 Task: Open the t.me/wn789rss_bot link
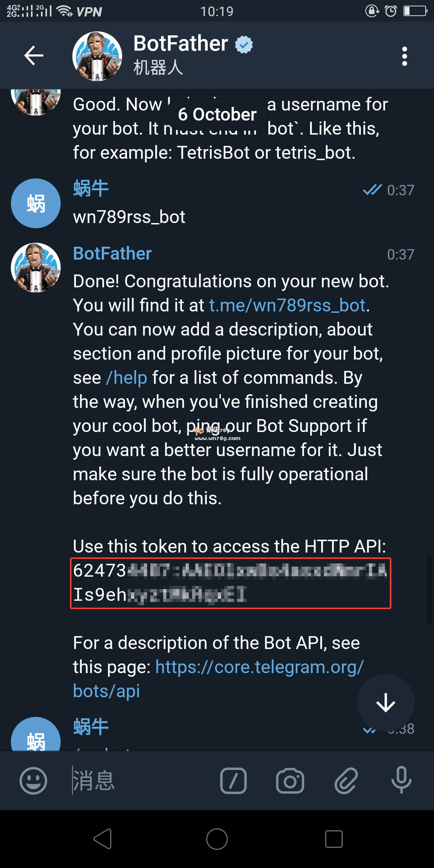click(x=287, y=305)
